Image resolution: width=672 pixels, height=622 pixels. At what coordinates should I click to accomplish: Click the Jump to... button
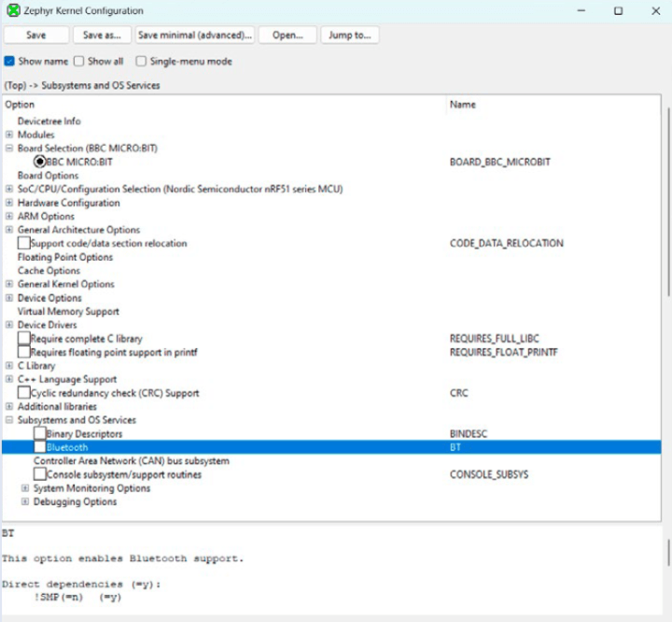(350, 35)
